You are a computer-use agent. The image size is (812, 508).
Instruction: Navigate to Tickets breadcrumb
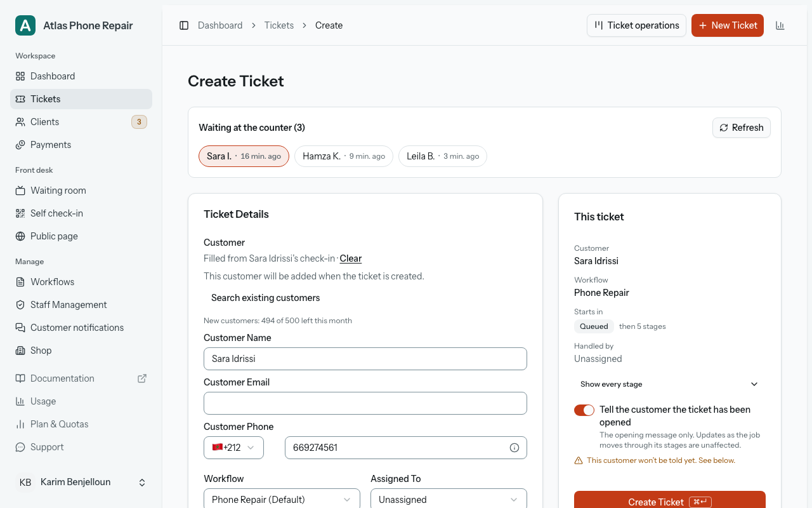tap(279, 25)
